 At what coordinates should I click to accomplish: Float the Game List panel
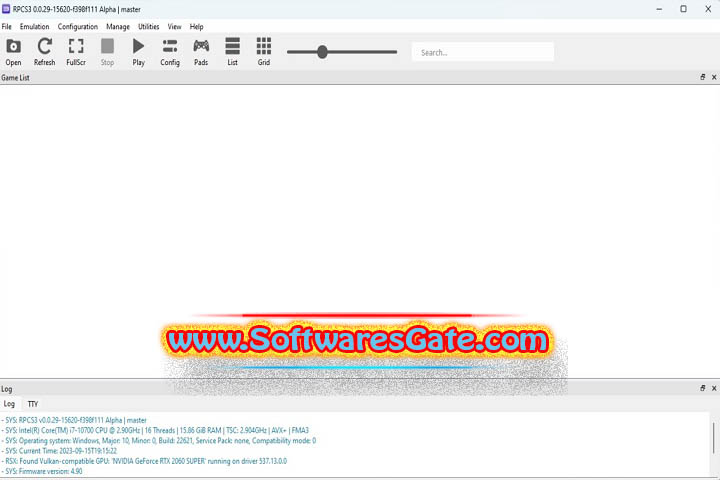pos(703,77)
